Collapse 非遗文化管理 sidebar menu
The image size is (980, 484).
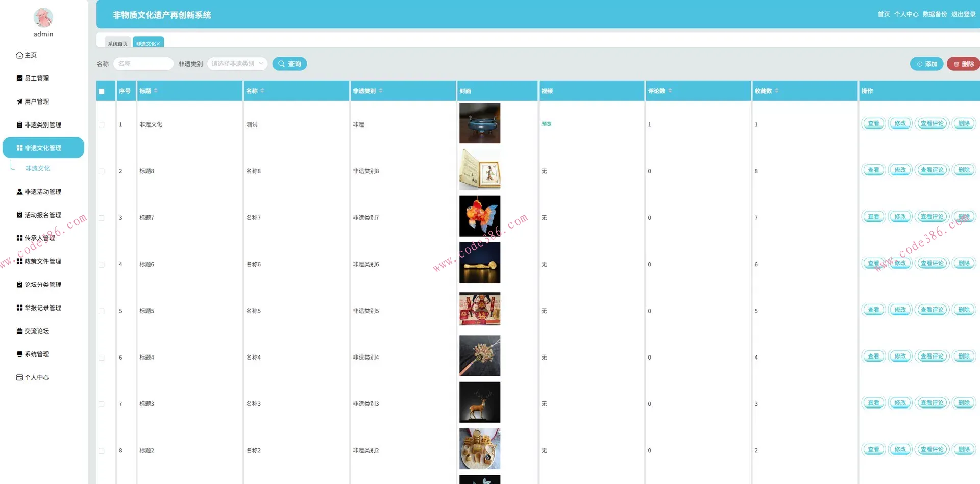(43, 147)
